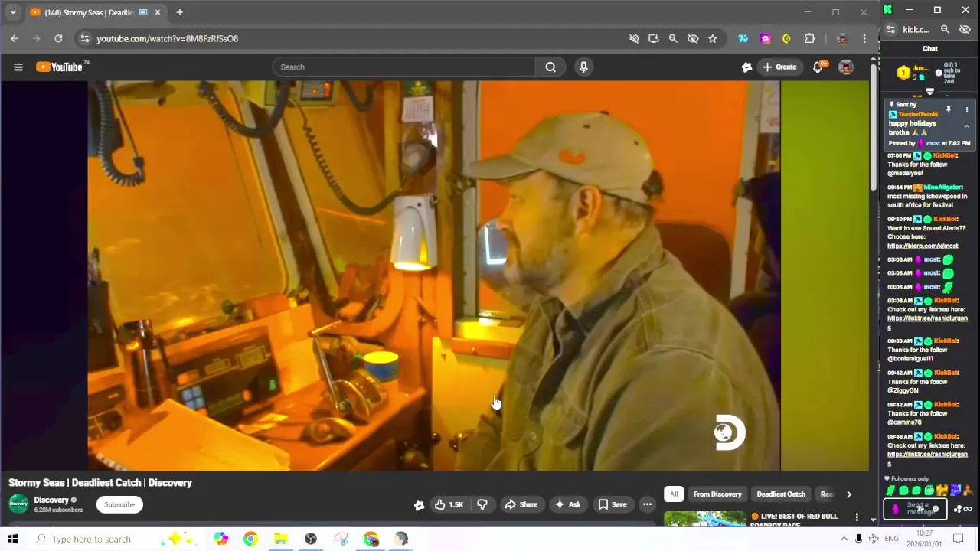980x551 pixels.
Task: Bookmark this page with the star icon
Action: coord(713,38)
